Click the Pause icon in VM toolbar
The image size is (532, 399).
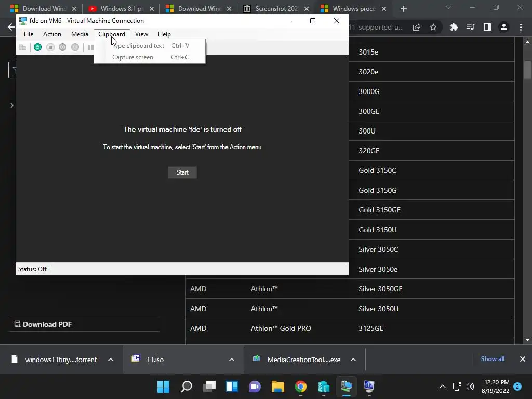click(x=90, y=47)
